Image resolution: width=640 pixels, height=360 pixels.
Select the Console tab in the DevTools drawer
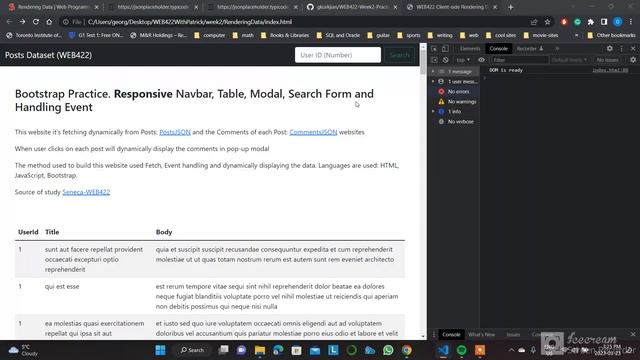coord(451,334)
